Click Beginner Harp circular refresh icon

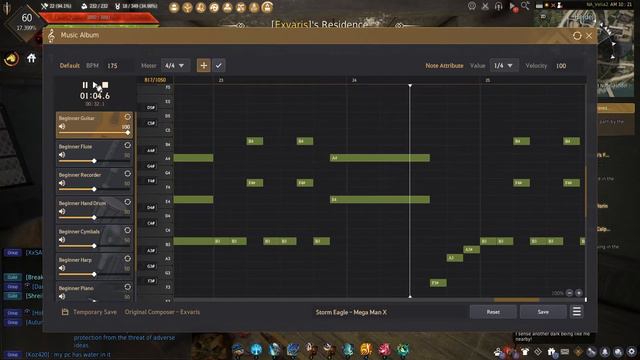point(127,259)
